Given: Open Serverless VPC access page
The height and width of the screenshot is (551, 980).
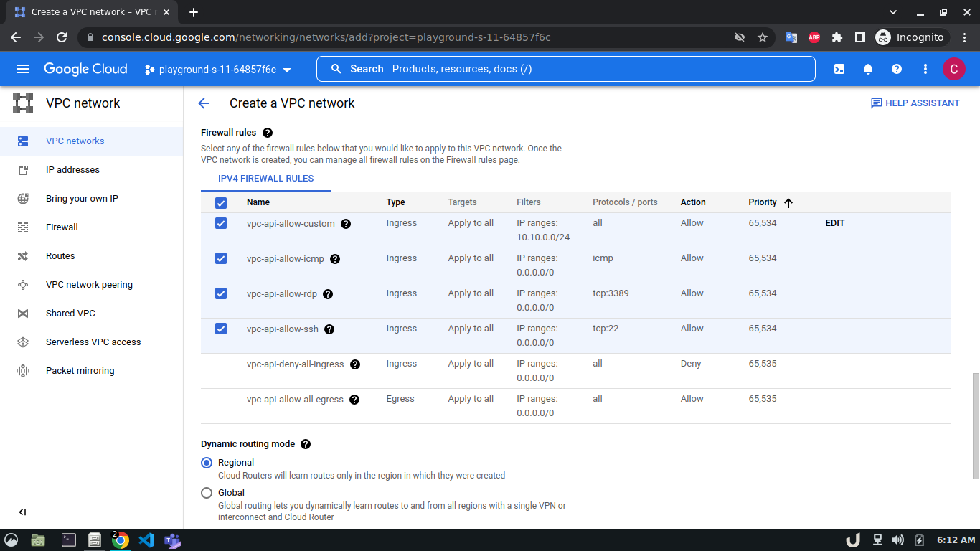Looking at the screenshot, I should coord(91,342).
